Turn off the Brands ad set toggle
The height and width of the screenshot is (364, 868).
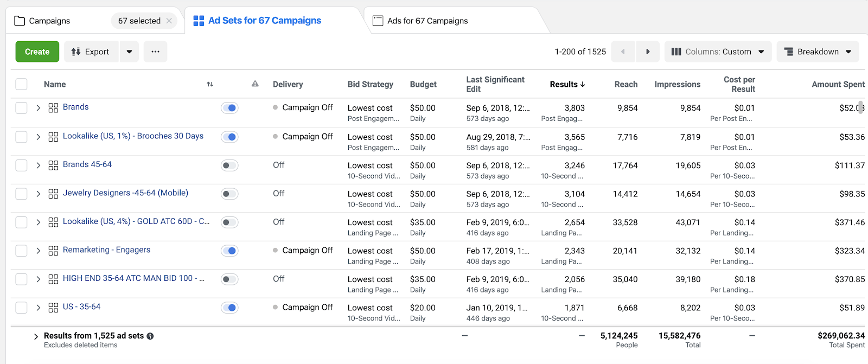coord(229,108)
